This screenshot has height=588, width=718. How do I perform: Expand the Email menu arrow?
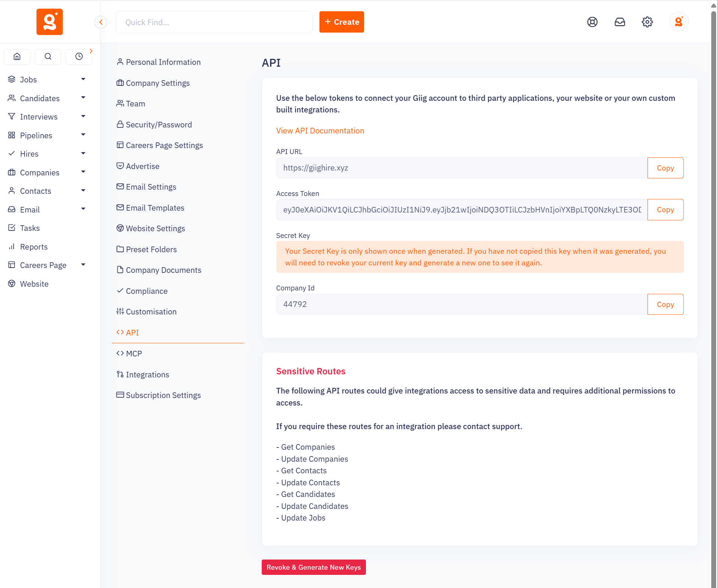click(x=83, y=209)
